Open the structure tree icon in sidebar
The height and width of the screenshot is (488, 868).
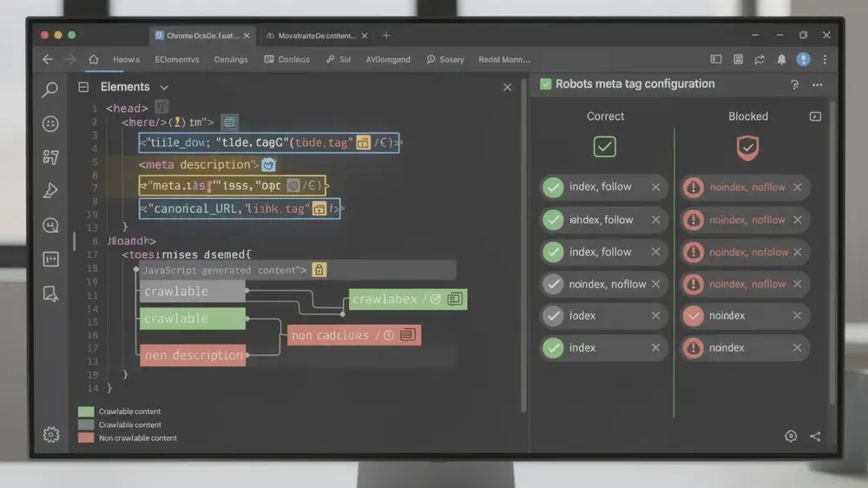tap(50, 157)
